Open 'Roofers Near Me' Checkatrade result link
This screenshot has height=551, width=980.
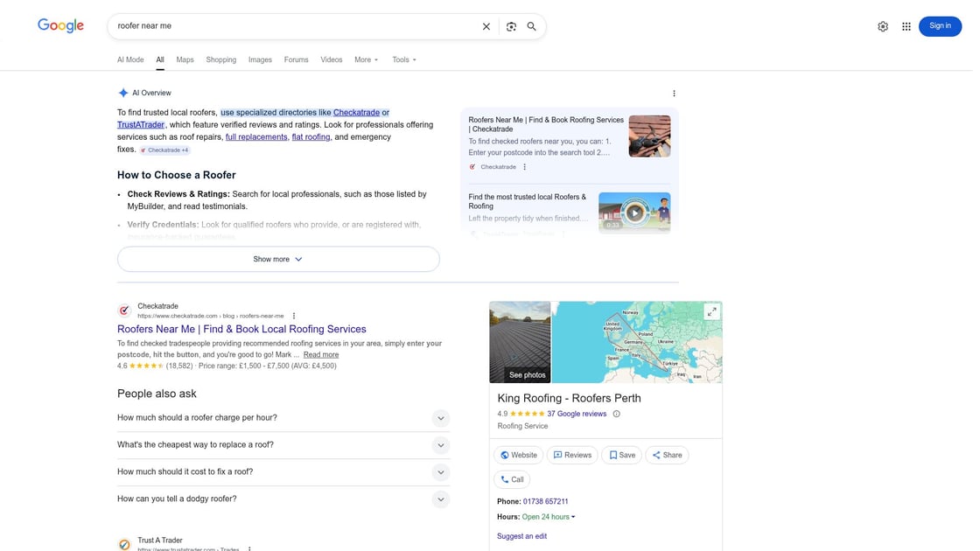pyautogui.click(x=241, y=329)
